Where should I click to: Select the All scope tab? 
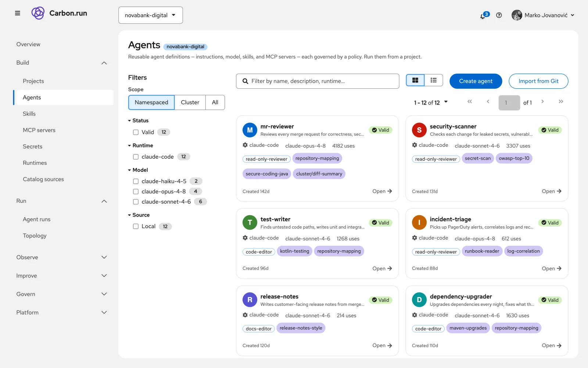(215, 102)
